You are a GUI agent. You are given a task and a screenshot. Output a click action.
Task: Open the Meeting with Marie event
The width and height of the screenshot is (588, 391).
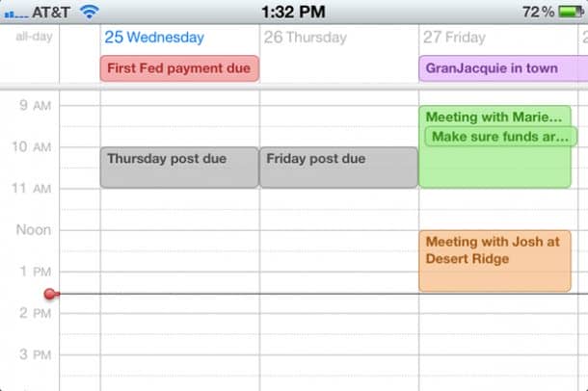(492, 117)
